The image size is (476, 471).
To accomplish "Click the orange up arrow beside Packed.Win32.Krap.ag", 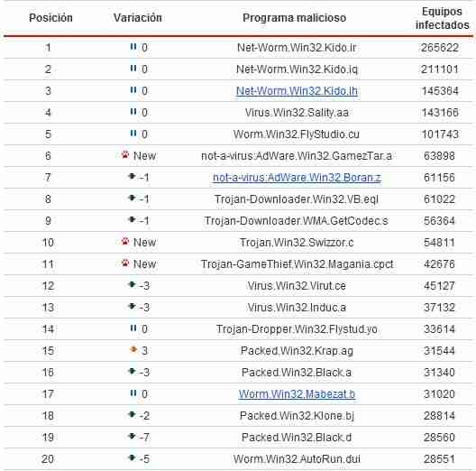I will pos(133,350).
